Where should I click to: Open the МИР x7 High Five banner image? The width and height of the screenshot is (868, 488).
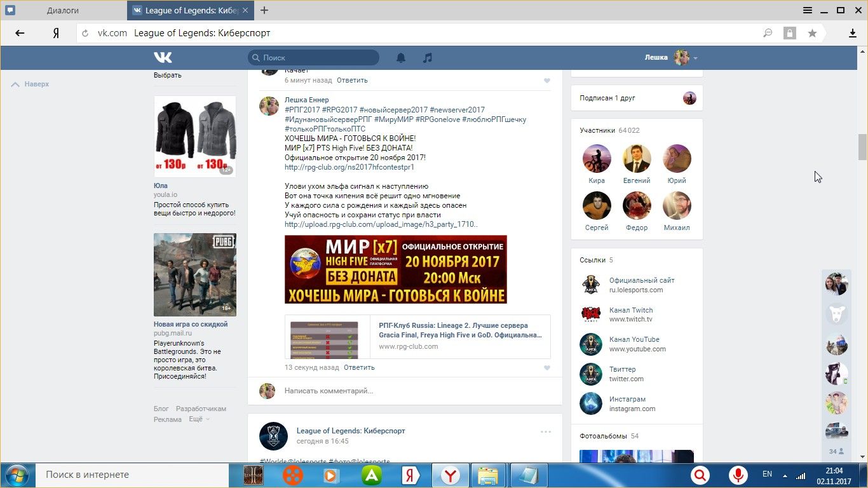coord(396,269)
